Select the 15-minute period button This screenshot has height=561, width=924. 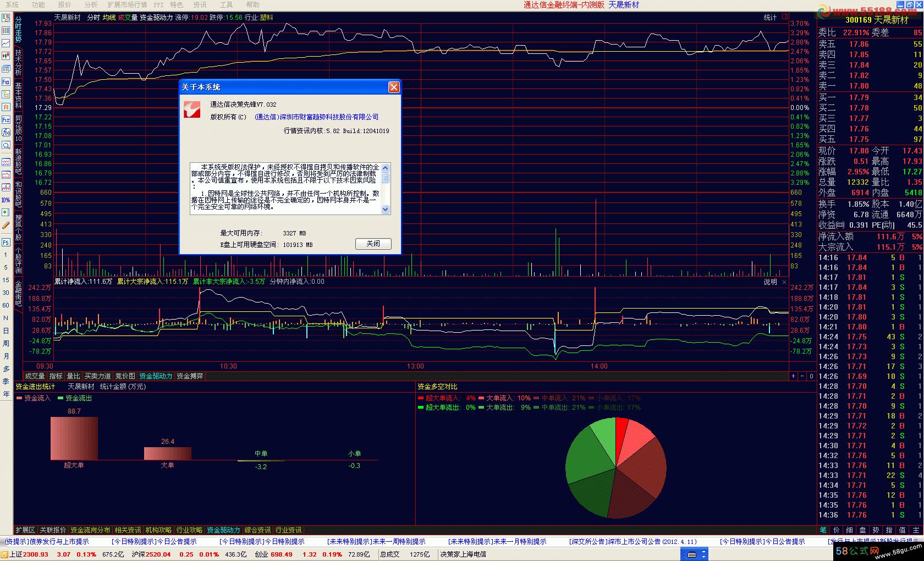point(6,280)
